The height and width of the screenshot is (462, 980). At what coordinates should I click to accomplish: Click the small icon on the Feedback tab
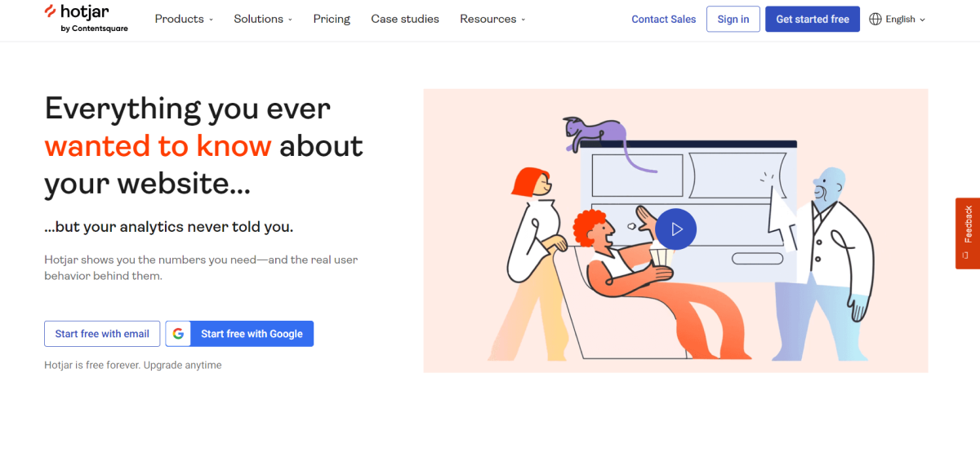click(x=966, y=255)
